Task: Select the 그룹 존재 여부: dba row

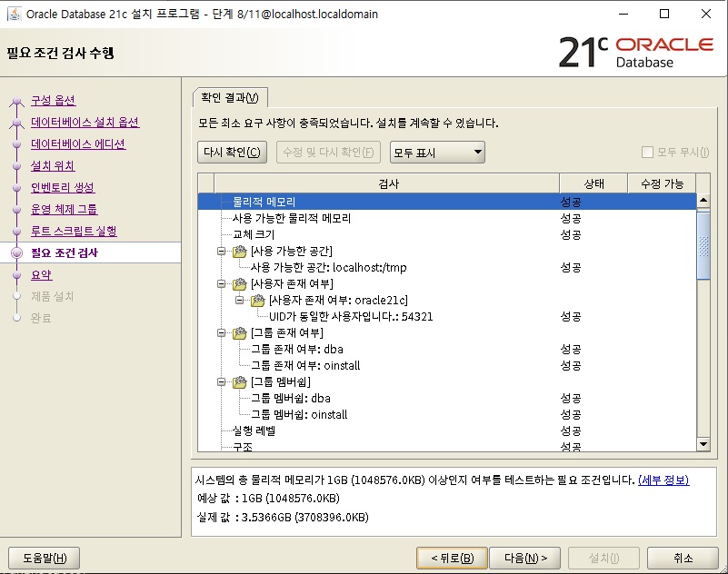Action: pos(447,350)
